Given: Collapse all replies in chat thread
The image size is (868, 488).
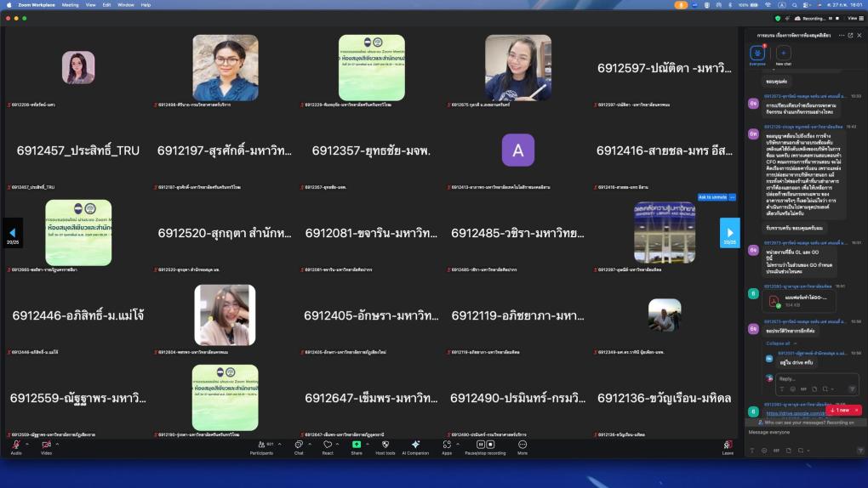Looking at the screenshot, I should [778, 343].
